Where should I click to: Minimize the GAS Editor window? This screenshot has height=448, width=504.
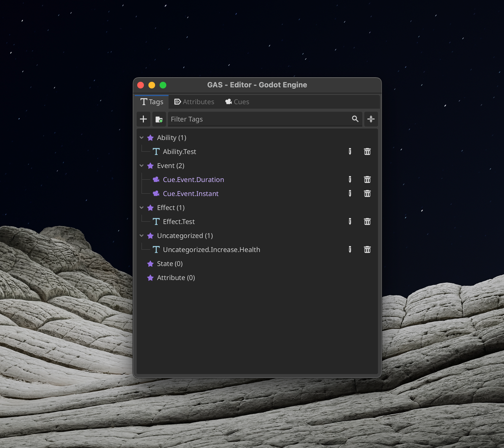click(x=152, y=85)
